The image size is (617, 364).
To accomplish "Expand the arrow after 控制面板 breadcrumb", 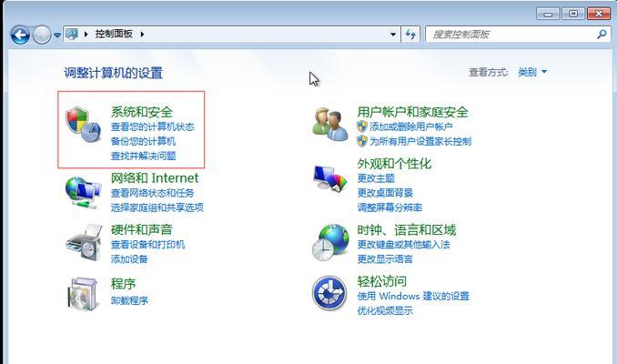I will [142, 35].
